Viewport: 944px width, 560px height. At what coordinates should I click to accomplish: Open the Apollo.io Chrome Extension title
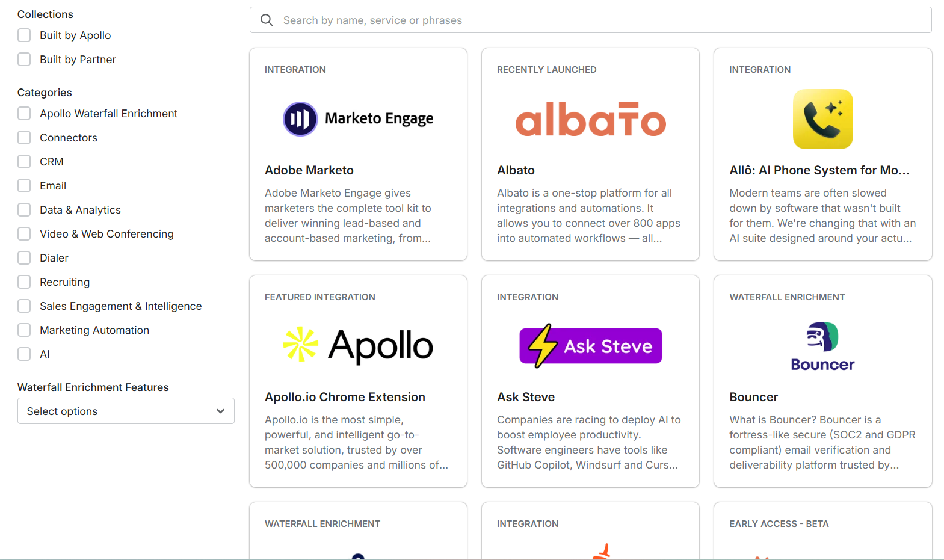[x=345, y=397]
